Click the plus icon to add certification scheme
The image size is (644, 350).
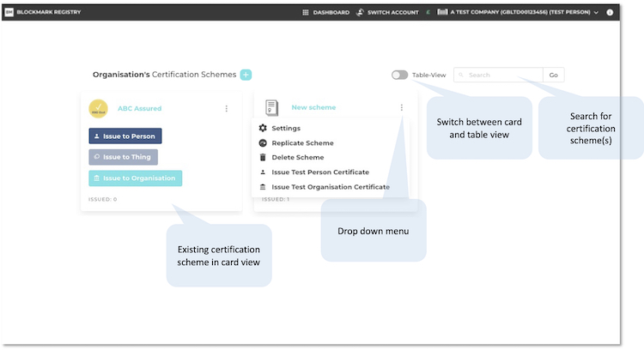point(246,75)
